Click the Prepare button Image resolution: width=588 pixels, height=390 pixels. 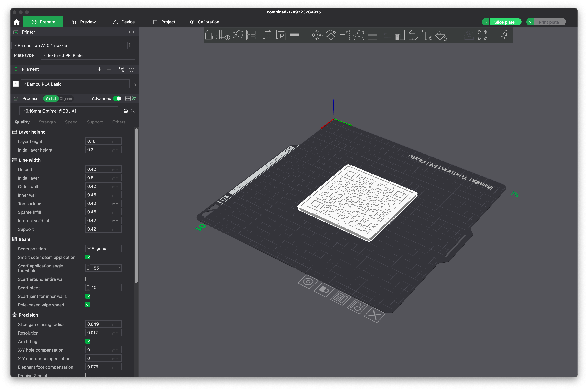[x=43, y=22]
